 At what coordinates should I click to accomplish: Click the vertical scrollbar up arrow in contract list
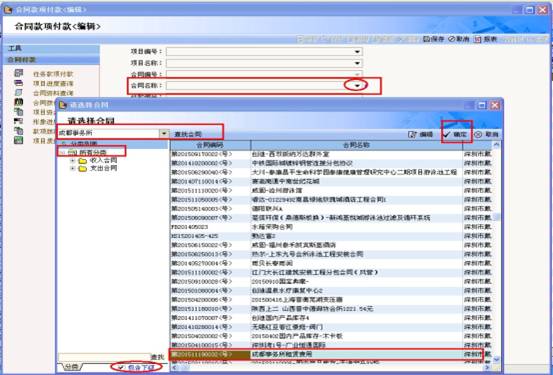[497, 144]
